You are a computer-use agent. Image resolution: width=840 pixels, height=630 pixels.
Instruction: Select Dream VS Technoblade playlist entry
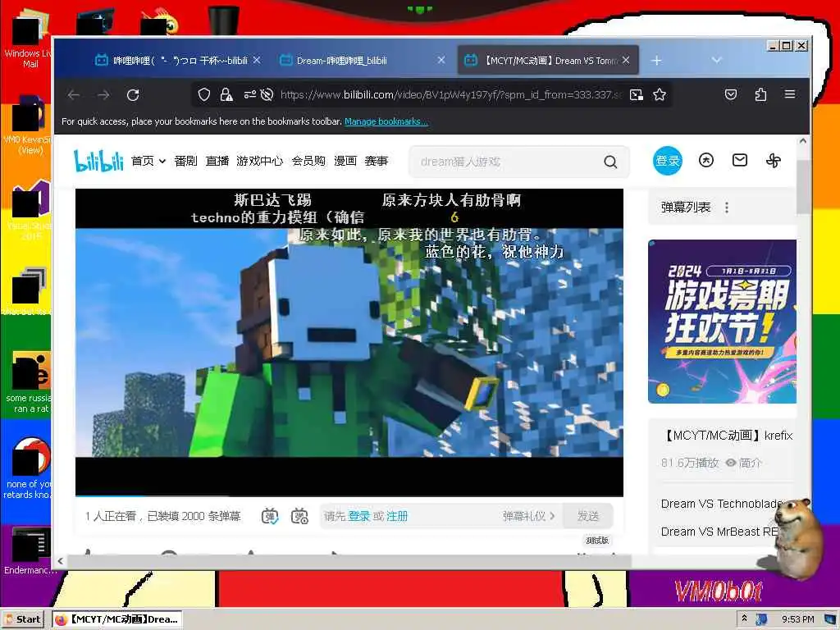pos(722,504)
